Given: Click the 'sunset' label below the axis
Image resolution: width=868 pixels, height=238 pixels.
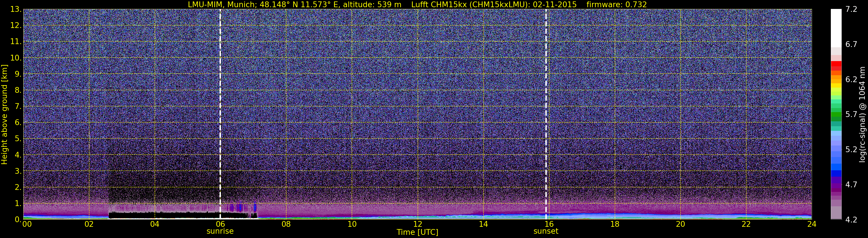Looking at the screenshot, I should coord(546,231).
